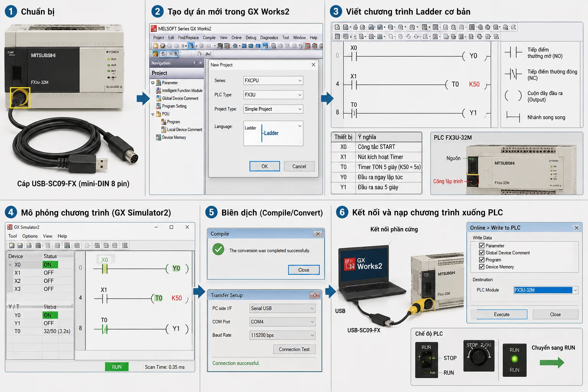
Task: Toggle the X2 OFF status in GX Simulator2
Action: click(x=49, y=281)
